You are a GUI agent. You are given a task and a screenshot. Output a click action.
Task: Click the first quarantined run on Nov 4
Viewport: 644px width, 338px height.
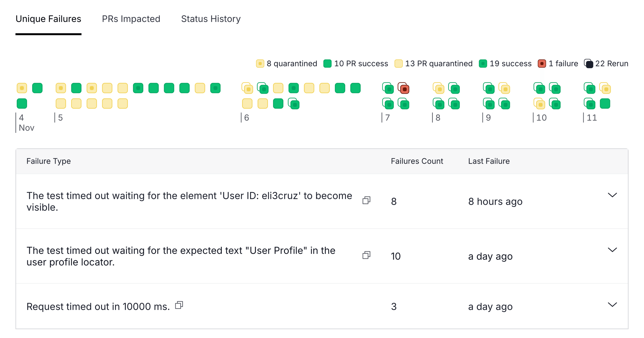click(x=22, y=88)
